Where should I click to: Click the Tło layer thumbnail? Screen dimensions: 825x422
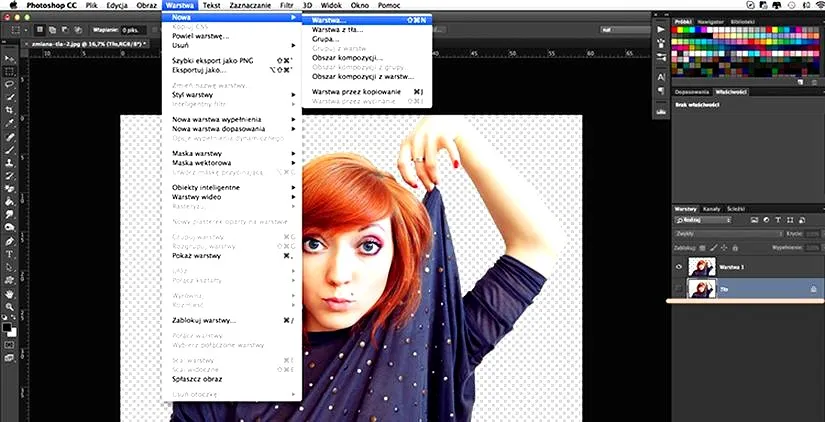[x=700, y=288]
